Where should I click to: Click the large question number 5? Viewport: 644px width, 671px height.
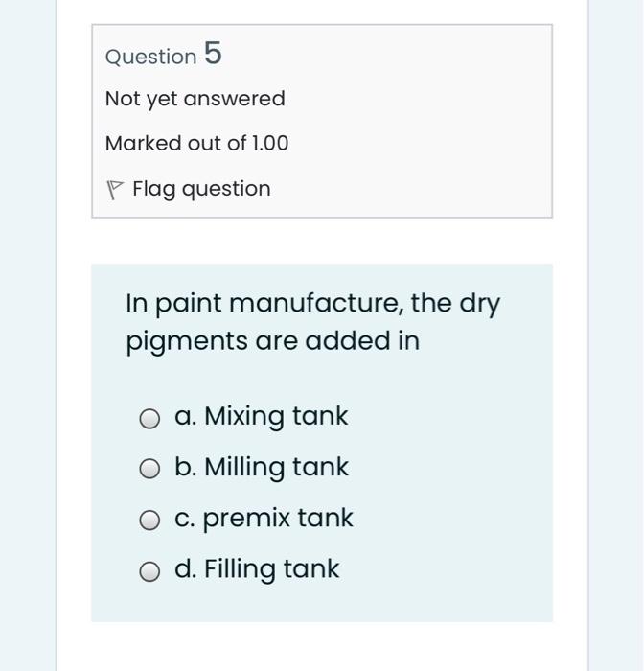pos(213,55)
